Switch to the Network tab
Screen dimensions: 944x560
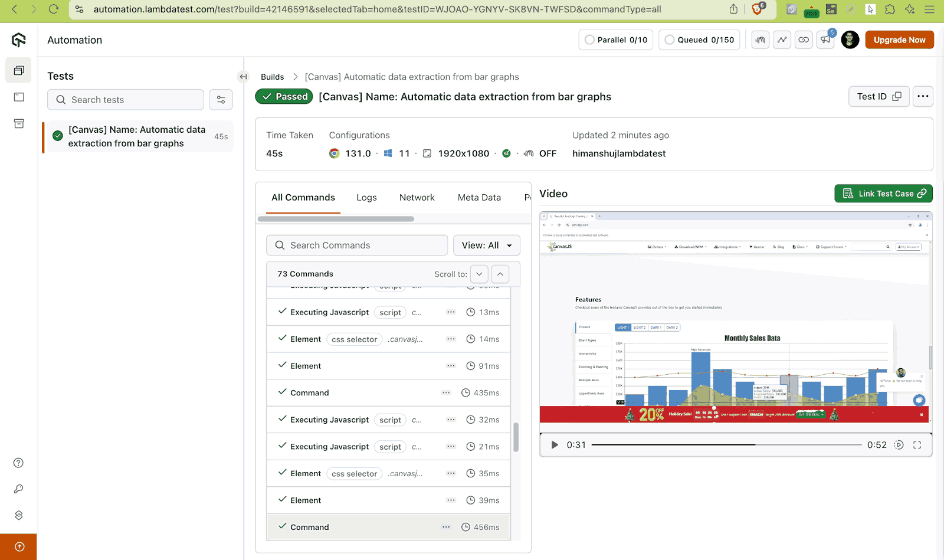(x=417, y=197)
